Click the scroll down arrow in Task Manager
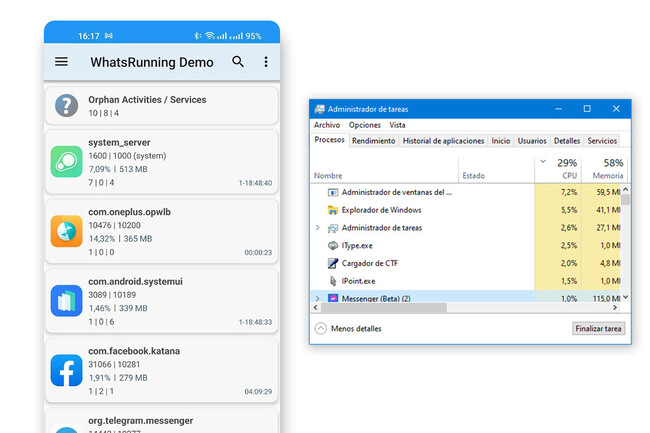The width and height of the screenshot is (650, 433). [x=626, y=297]
